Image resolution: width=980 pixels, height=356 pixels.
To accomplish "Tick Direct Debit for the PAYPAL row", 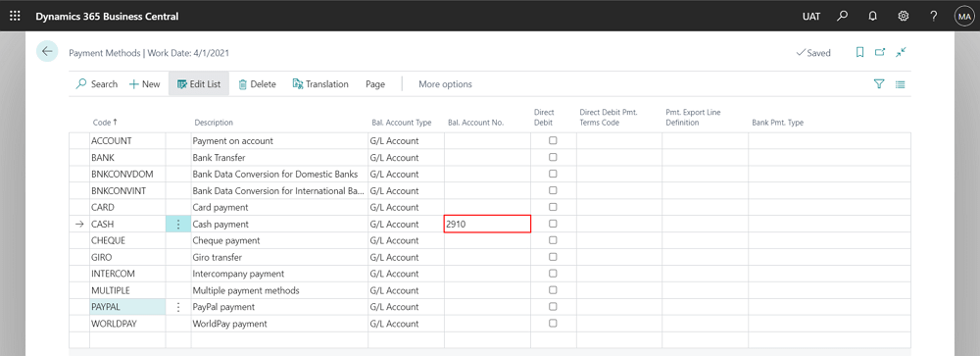I will click(x=553, y=307).
